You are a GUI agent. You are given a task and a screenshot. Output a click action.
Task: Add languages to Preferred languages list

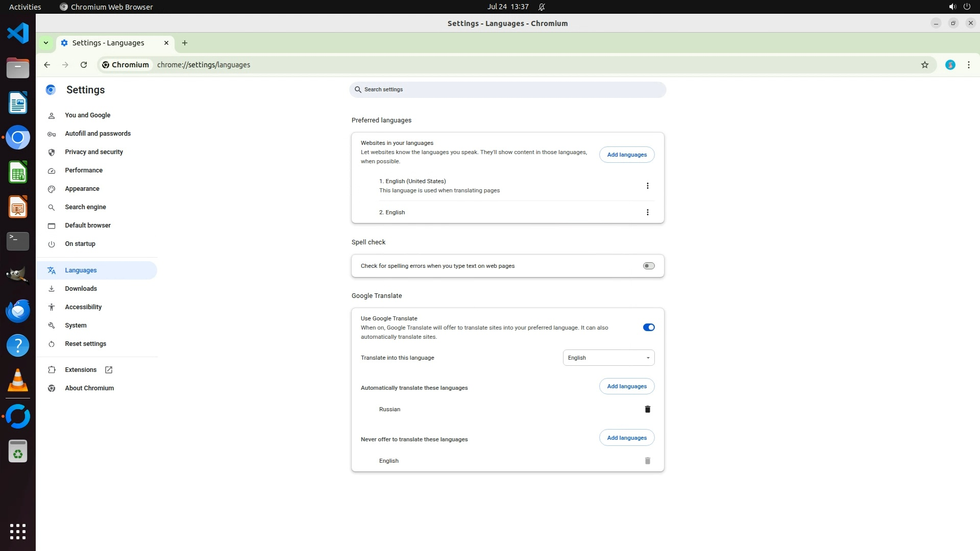626,155
